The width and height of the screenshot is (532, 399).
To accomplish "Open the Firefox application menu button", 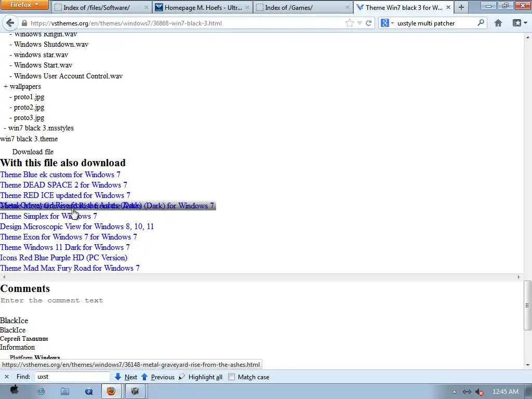I will point(24,5).
